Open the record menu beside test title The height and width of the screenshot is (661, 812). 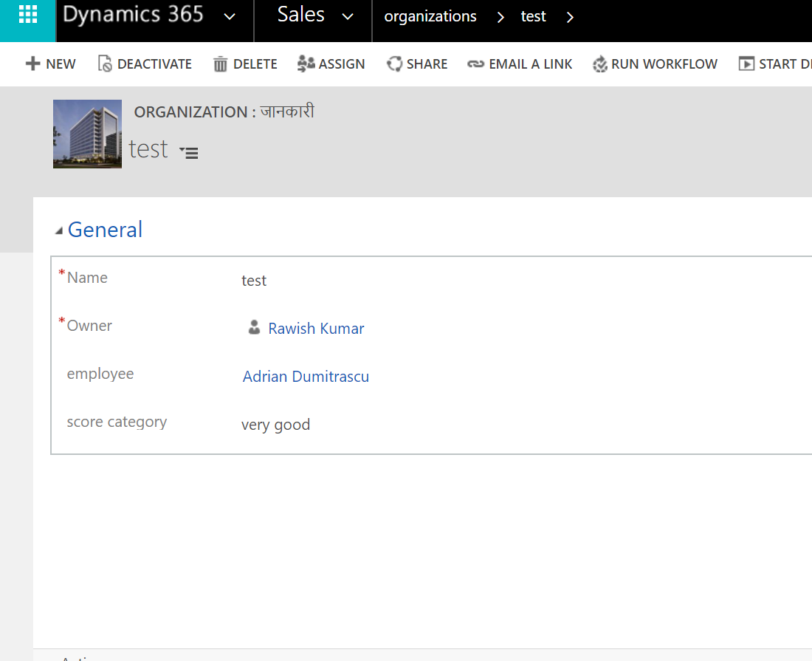coord(189,153)
